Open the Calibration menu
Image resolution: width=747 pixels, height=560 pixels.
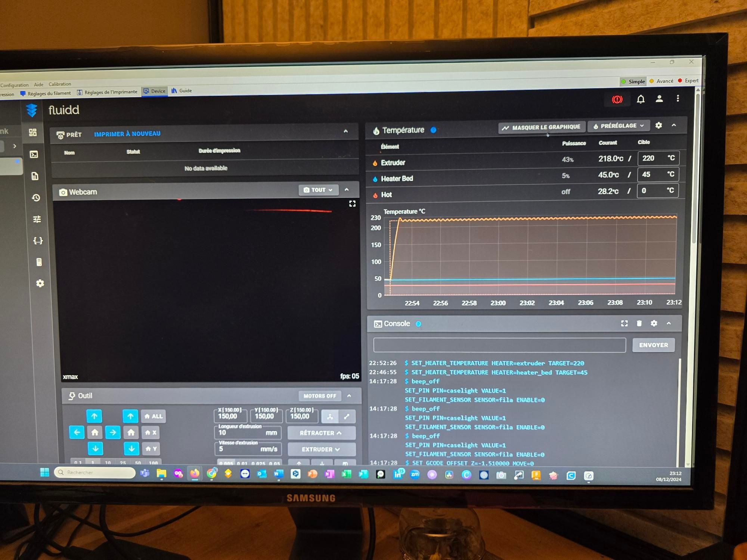click(x=60, y=84)
